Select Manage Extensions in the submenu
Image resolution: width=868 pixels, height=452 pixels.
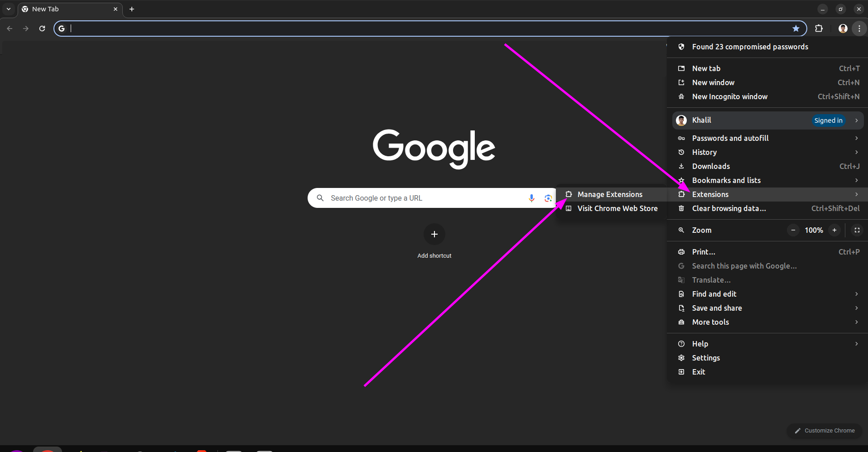point(612,194)
